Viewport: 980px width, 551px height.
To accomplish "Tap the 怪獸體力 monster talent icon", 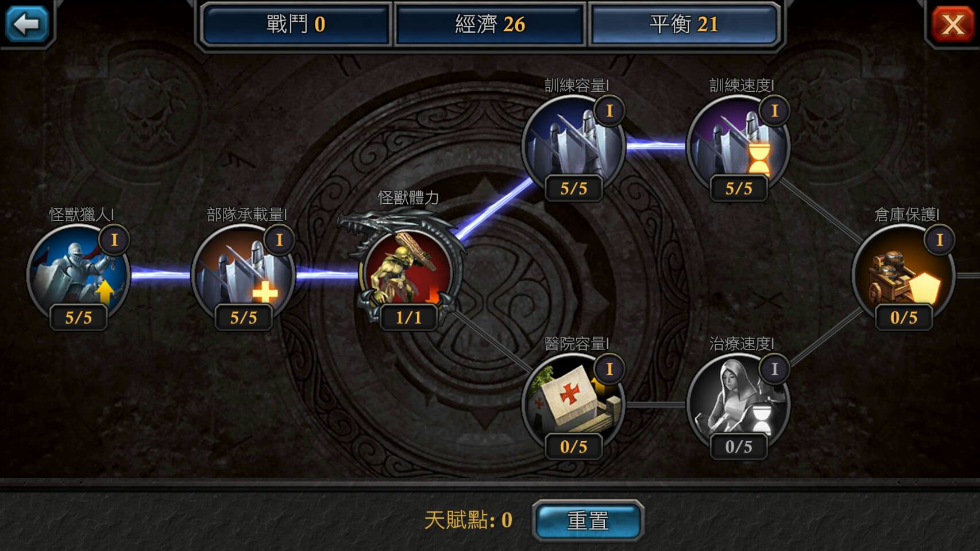I will (x=408, y=271).
